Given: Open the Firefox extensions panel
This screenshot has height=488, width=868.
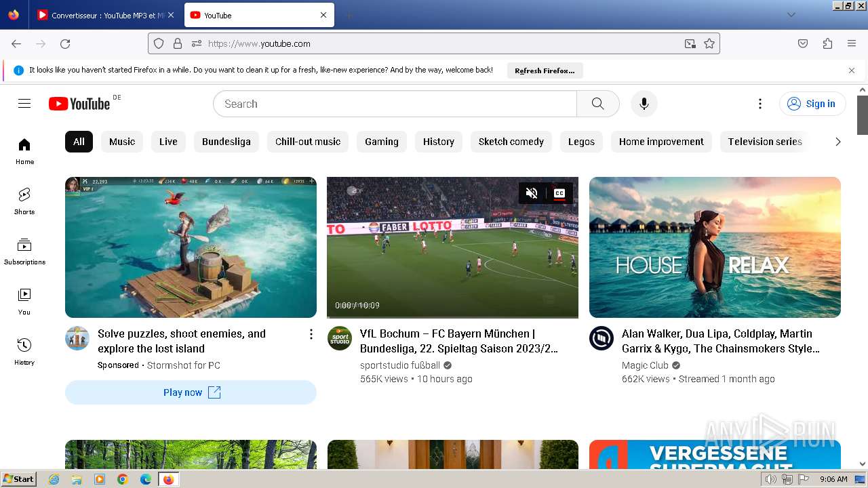Looking at the screenshot, I should (x=827, y=43).
